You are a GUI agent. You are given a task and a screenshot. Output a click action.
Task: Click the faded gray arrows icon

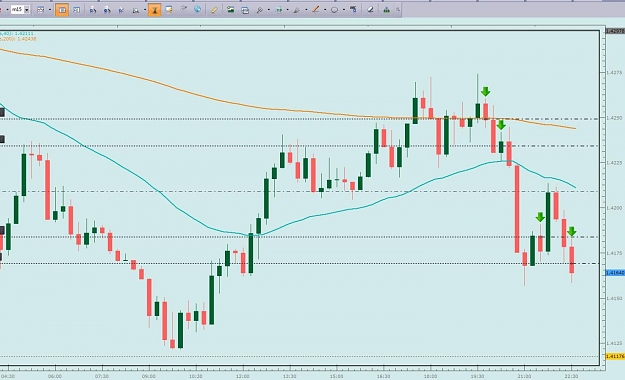[x=183, y=9]
